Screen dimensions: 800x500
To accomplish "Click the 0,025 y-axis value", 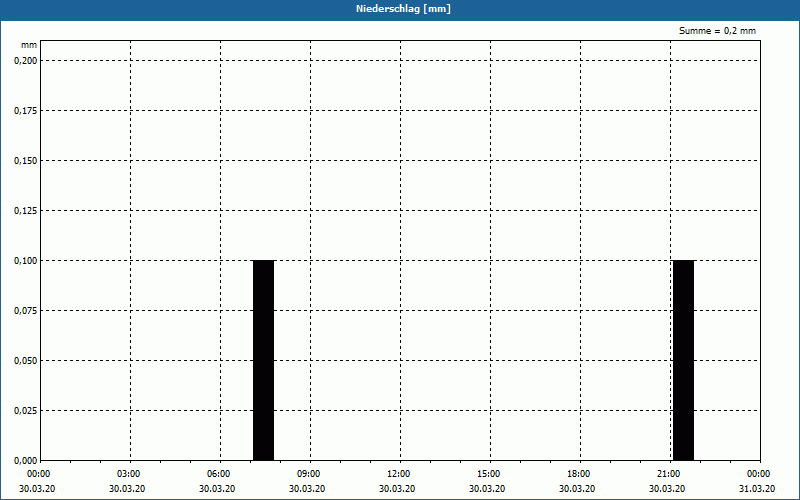I will tap(26, 410).
